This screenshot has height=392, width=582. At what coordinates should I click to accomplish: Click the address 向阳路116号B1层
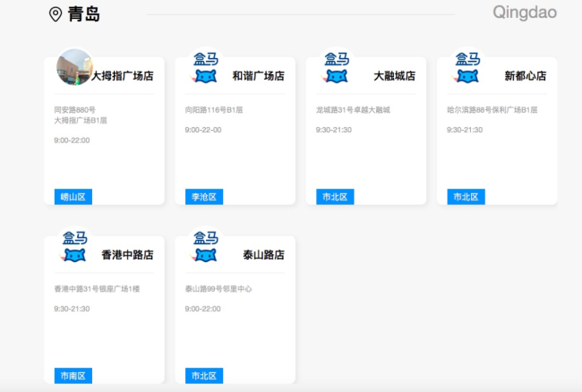pos(214,110)
